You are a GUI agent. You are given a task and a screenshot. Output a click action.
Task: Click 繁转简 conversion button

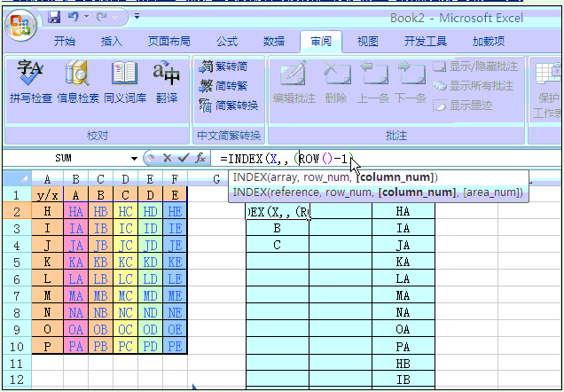[x=223, y=67]
